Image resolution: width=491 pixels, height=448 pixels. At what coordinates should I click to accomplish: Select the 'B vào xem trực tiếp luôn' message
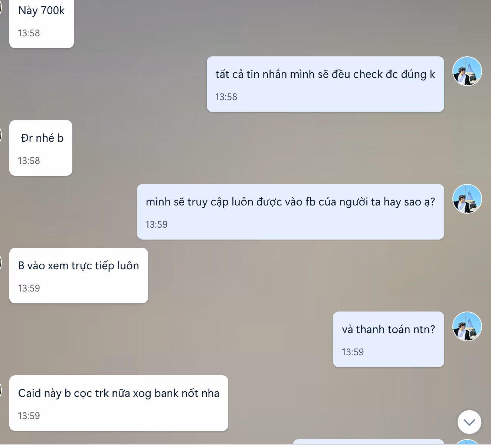pos(79,276)
